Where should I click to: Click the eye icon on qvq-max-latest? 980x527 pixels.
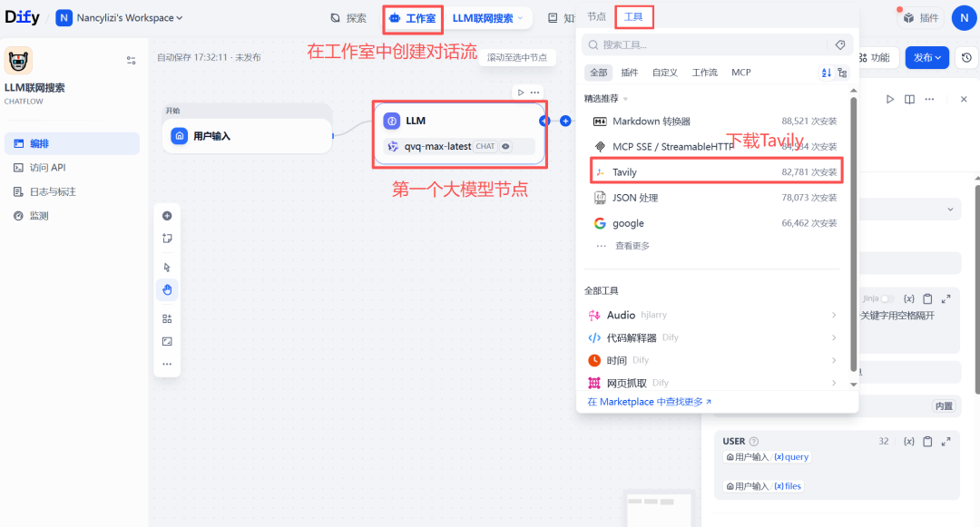click(x=505, y=146)
